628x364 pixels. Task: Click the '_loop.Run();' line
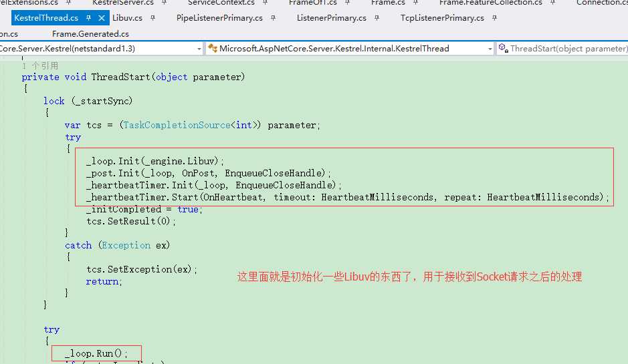(x=96, y=353)
